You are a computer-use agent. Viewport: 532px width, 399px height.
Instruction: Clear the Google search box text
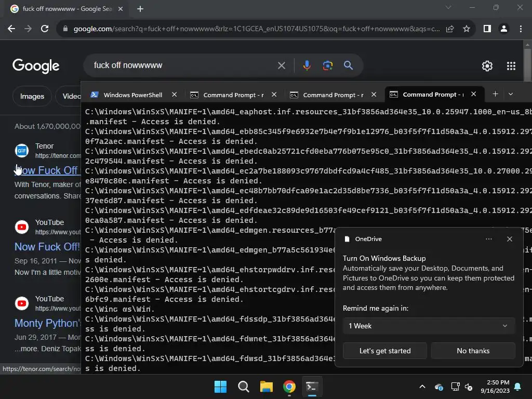click(282, 65)
